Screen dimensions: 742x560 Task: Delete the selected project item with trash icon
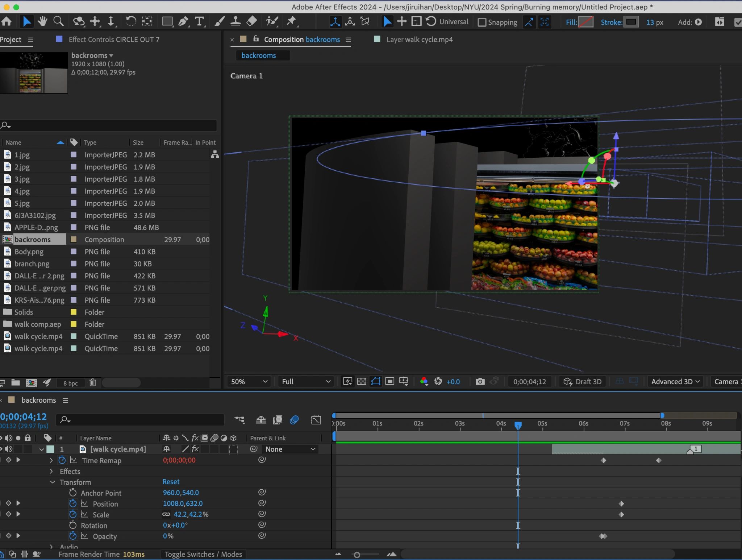point(93,383)
